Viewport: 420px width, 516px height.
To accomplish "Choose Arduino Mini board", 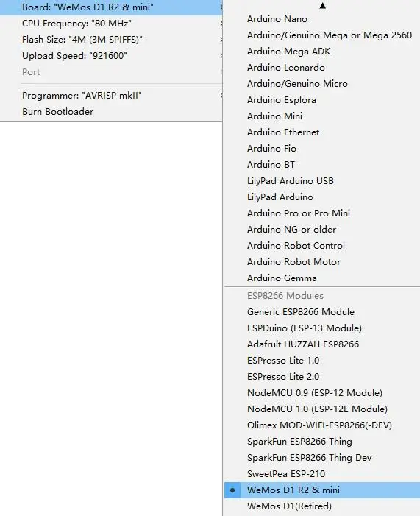I will click(322, 116).
